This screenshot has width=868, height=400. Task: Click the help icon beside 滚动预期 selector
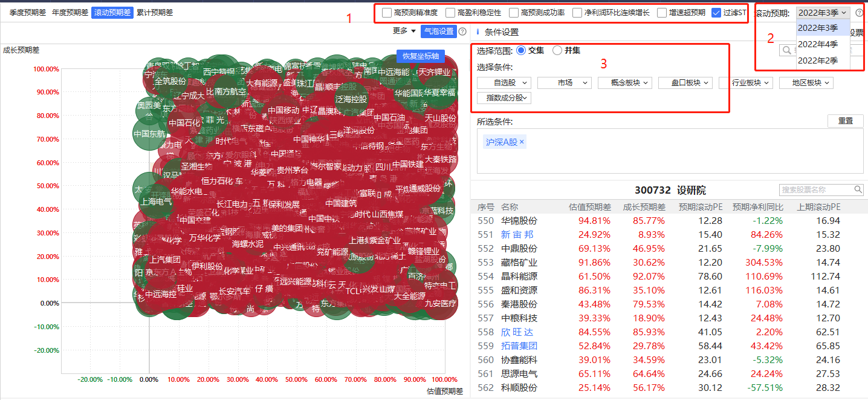tap(859, 13)
